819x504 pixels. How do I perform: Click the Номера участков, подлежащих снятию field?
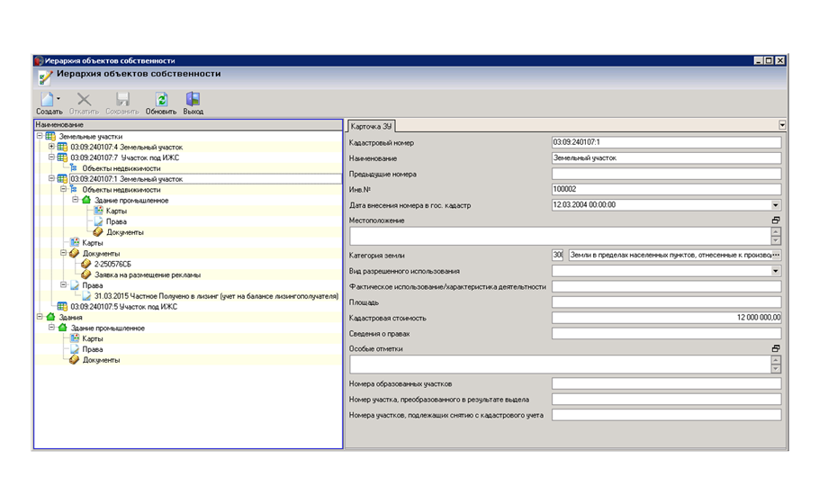coord(667,415)
